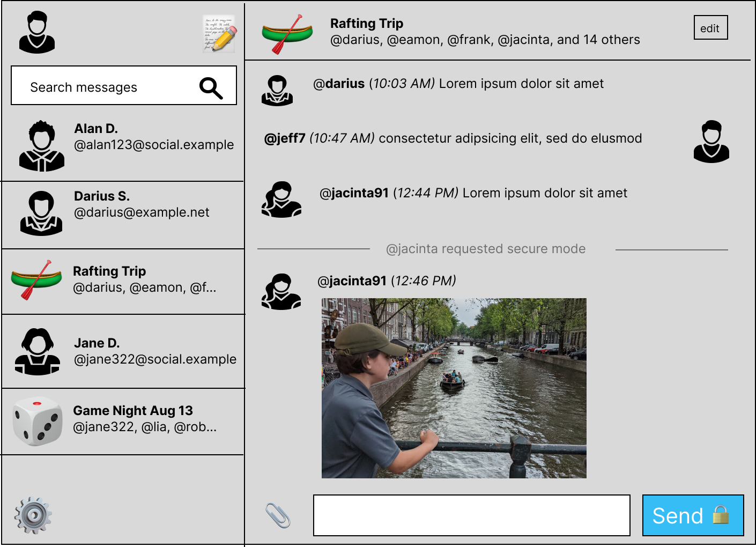Viewport: 756px width, 547px height.
Task: Open settings via the gear icon
Action: 33,515
